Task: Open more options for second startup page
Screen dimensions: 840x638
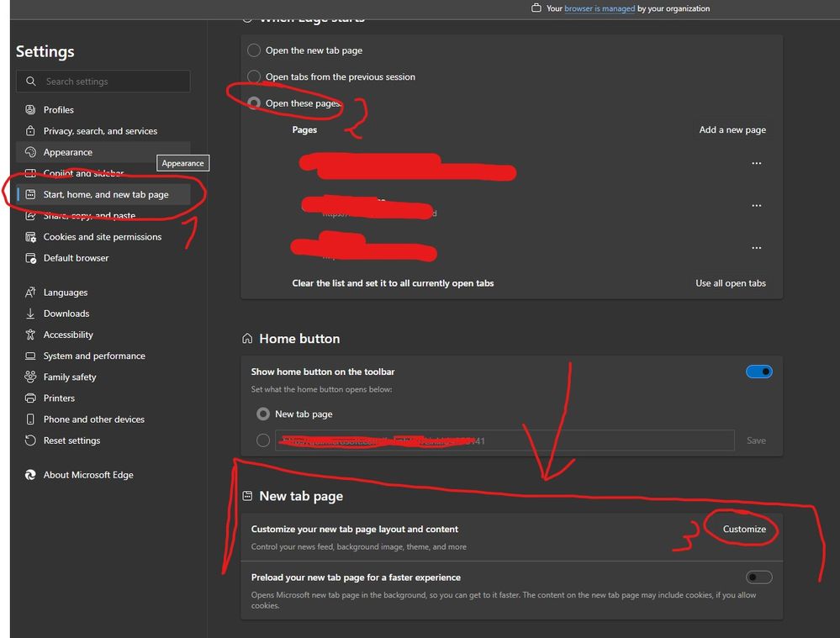Action: click(x=756, y=205)
